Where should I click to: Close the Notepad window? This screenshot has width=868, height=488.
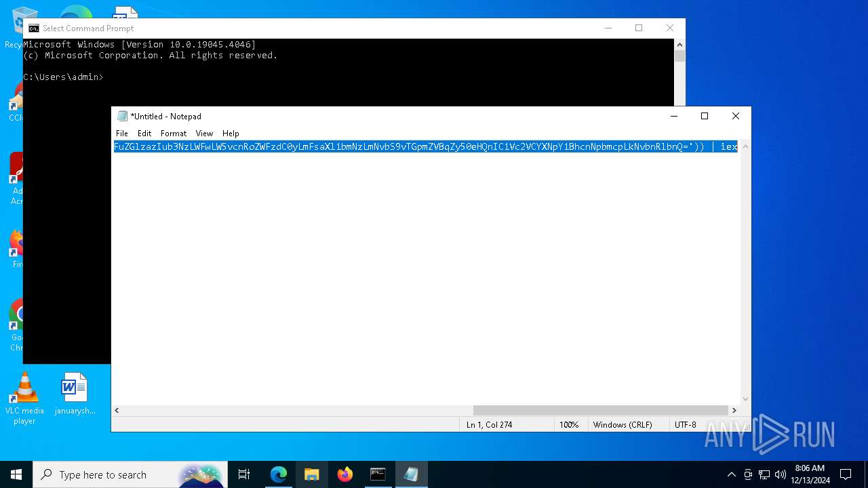pyautogui.click(x=736, y=116)
